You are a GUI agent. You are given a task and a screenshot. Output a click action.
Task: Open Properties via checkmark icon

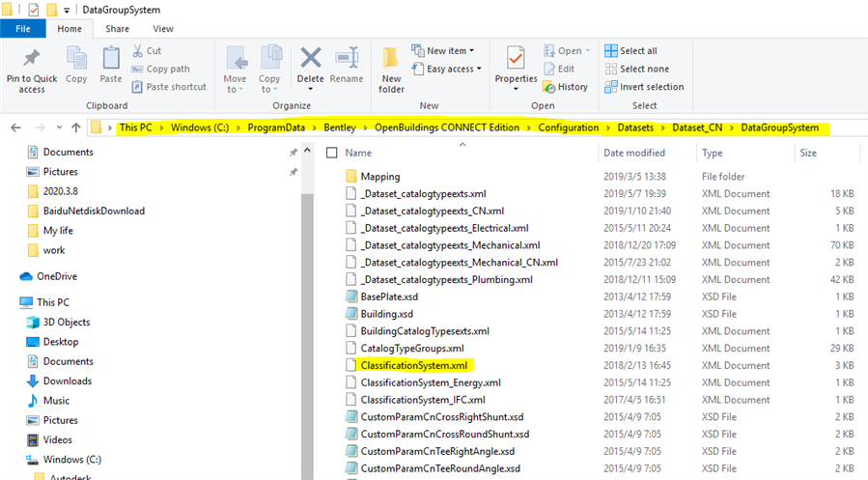click(x=516, y=58)
